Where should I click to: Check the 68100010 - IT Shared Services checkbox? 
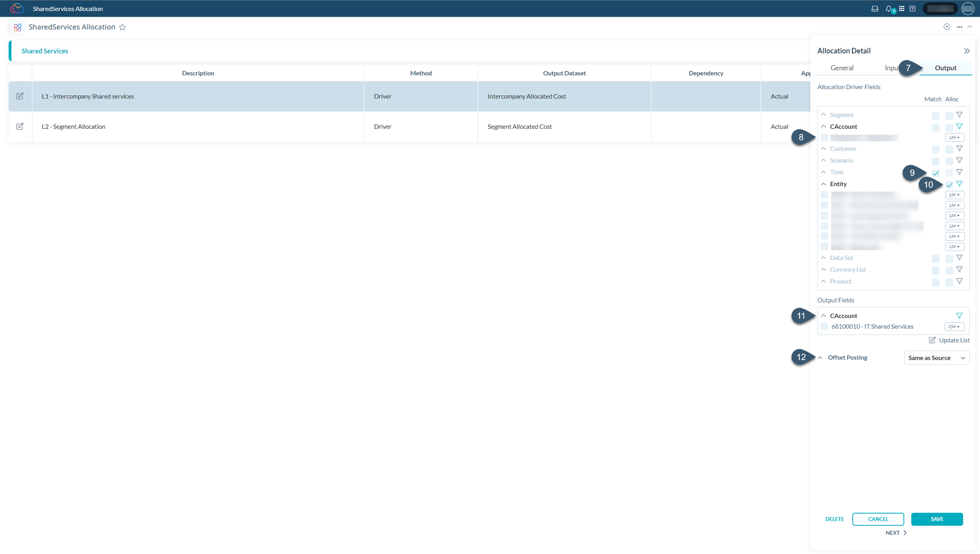[x=824, y=326]
